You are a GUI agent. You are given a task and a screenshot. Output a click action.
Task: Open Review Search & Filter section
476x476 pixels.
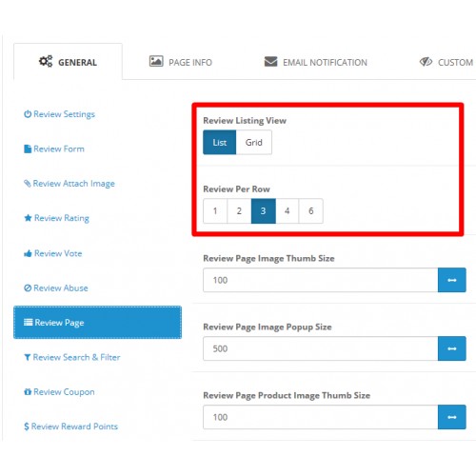point(72,357)
